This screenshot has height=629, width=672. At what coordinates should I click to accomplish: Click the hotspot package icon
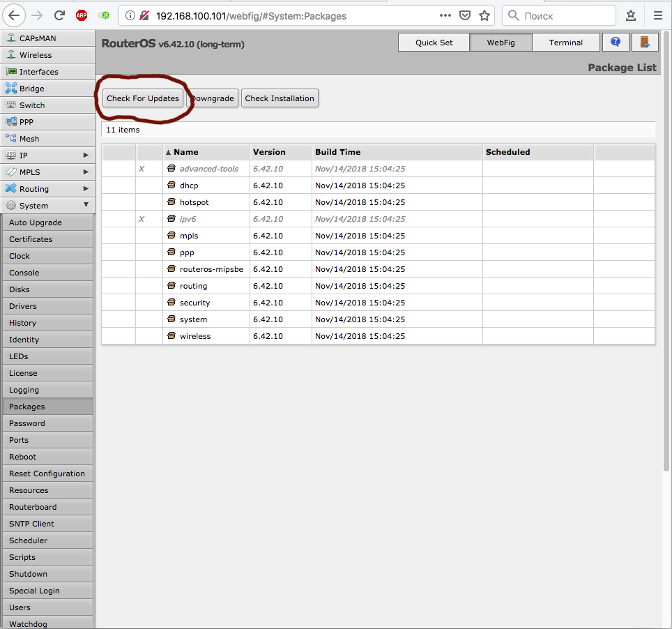pyautogui.click(x=171, y=202)
